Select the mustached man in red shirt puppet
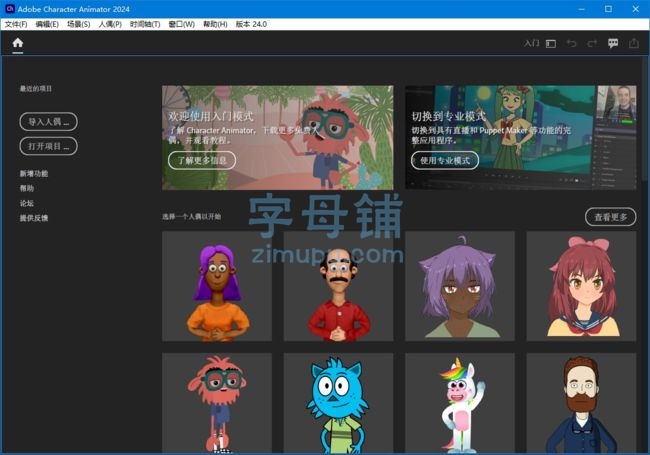 click(x=338, y=286)
